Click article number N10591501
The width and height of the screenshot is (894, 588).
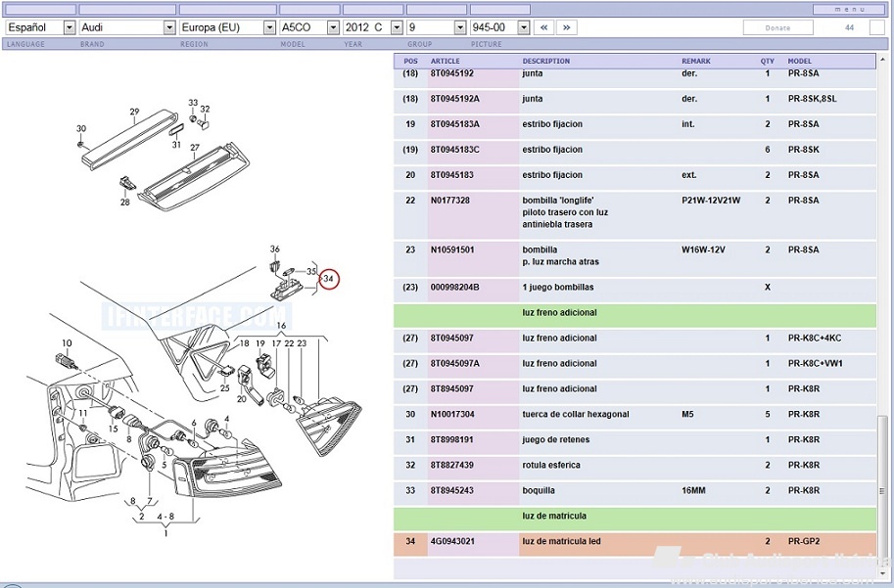451,249
